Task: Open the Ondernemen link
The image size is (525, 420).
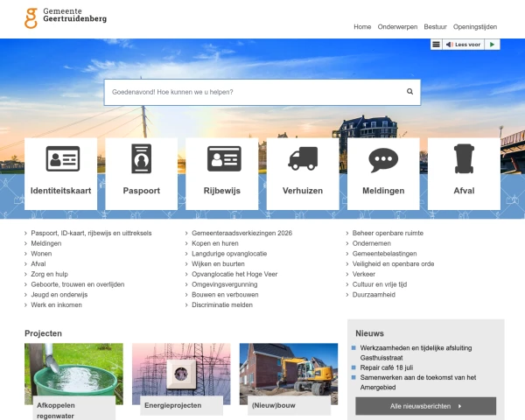Action: (372, 243)
